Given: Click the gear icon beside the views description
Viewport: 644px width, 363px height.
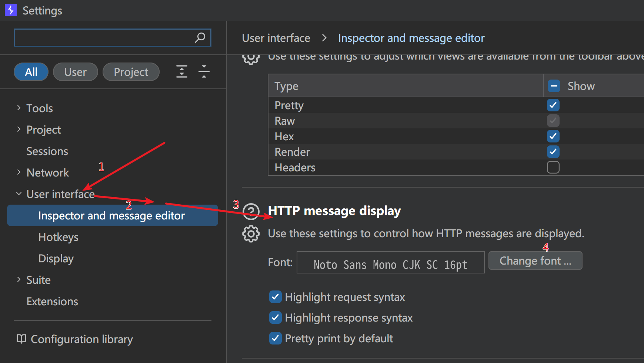Looking at the screenshot, I should click(x=251, y=58).
